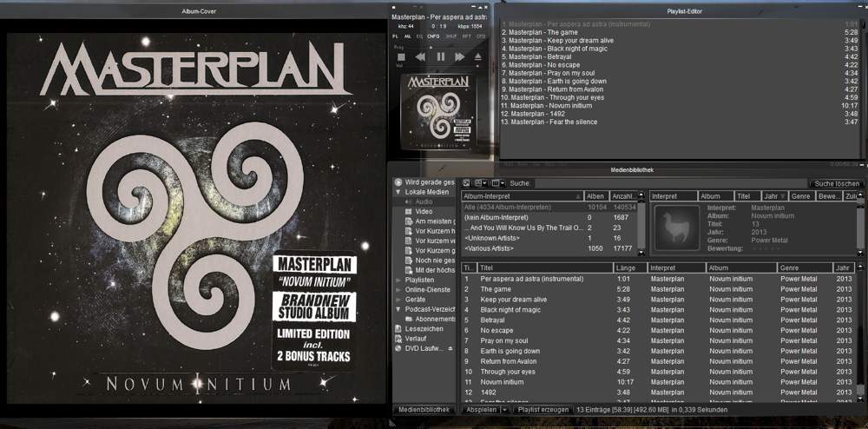
Task: Toggle SHUF shuffle mode
Action: [452, 36]
